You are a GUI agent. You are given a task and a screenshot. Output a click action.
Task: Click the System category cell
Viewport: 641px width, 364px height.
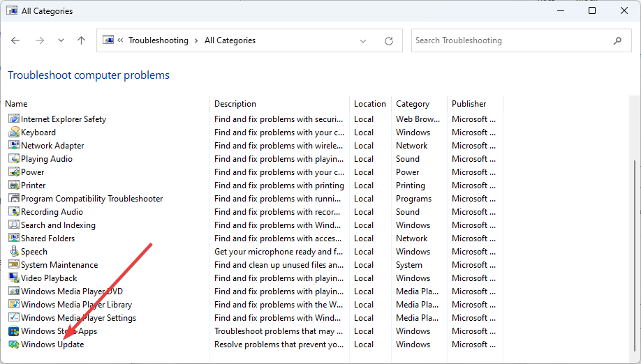point(408,265)
